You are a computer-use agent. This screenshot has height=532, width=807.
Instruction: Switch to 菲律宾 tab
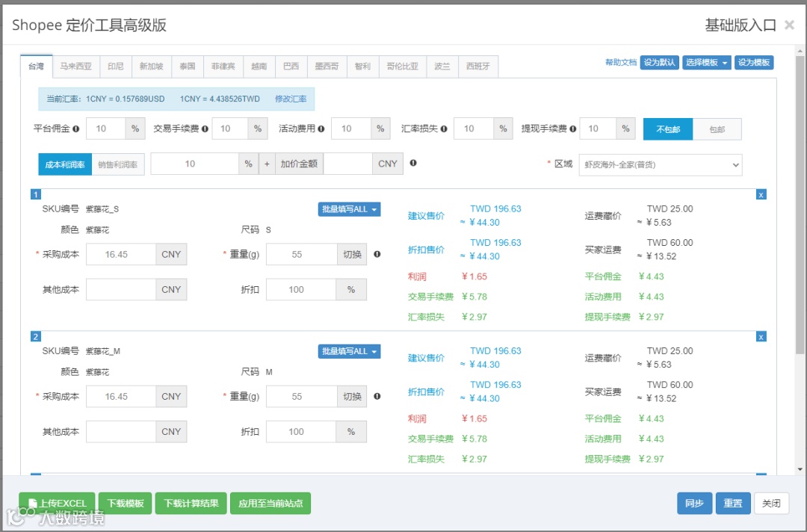223,66
